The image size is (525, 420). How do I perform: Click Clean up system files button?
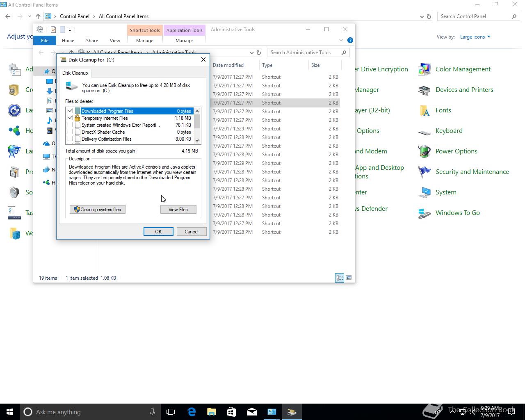click(98, 210)
